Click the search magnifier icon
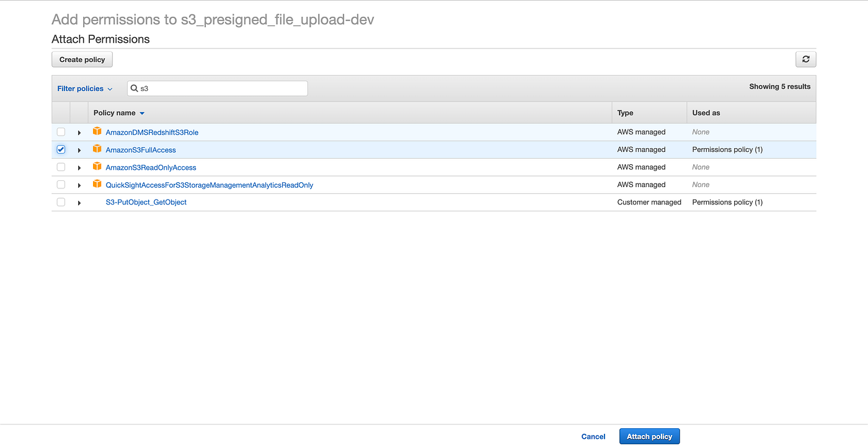The width and height of the screenshot is (868, 448). coord(135,88)
